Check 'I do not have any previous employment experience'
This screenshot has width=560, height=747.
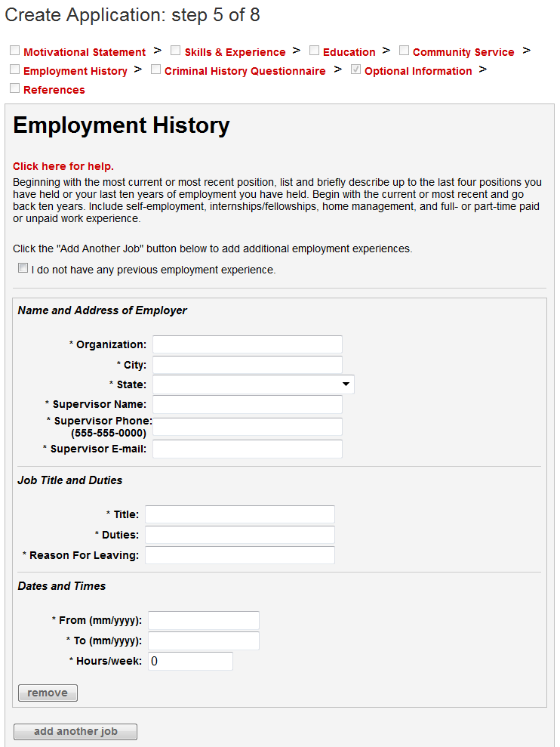23,268
